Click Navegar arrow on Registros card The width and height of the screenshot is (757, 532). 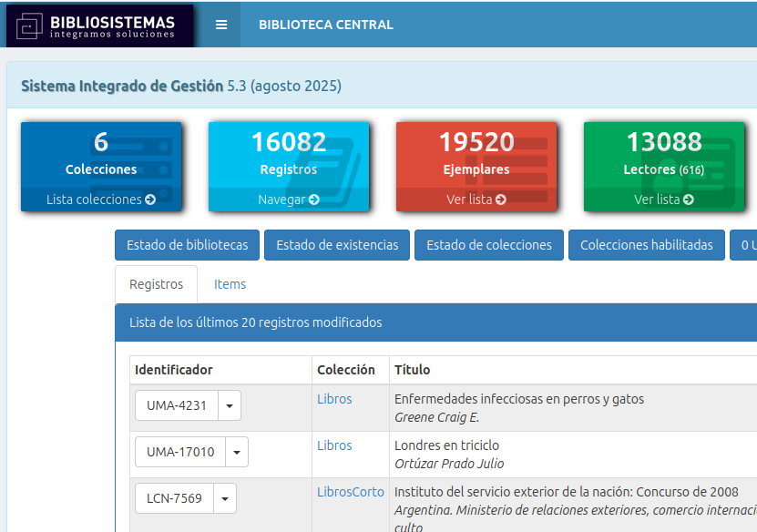(x=289, y=199)
